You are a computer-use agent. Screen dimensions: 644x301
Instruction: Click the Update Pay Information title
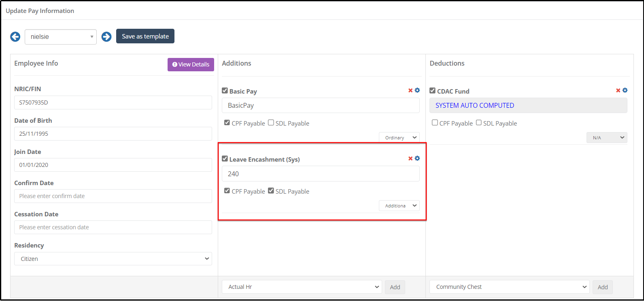tap(40, 11)
